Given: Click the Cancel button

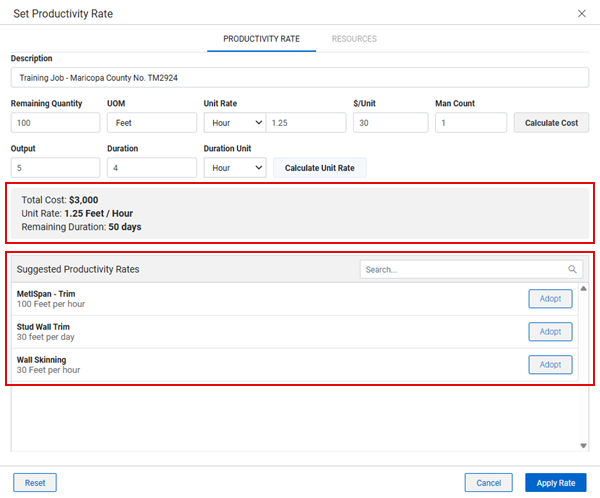Looking at the screenshot, I should [x=489, y=483].
